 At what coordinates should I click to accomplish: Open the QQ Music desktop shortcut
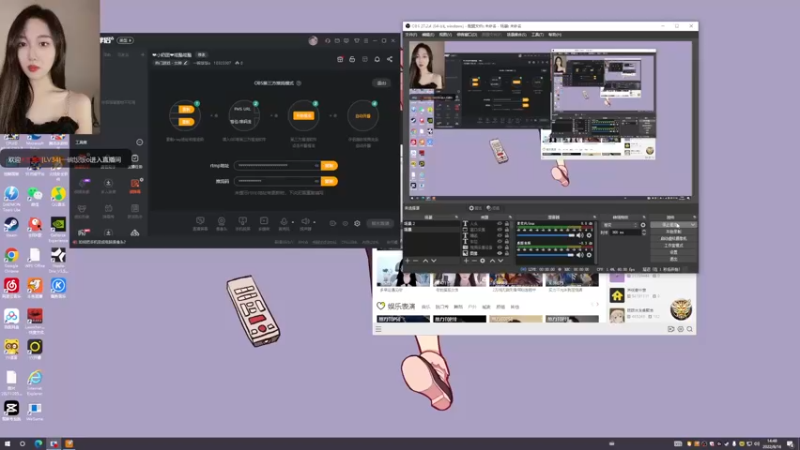pos(58,196)
